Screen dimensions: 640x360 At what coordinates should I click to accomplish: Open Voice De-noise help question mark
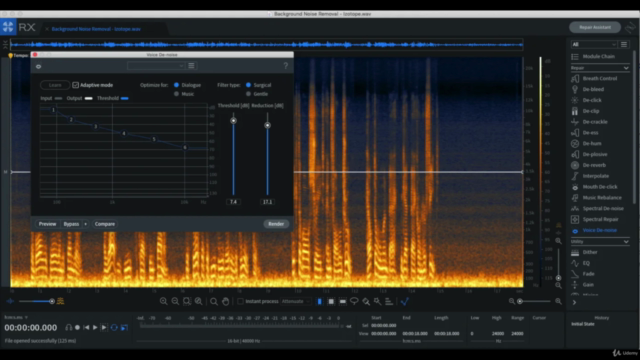click(286, 66)
